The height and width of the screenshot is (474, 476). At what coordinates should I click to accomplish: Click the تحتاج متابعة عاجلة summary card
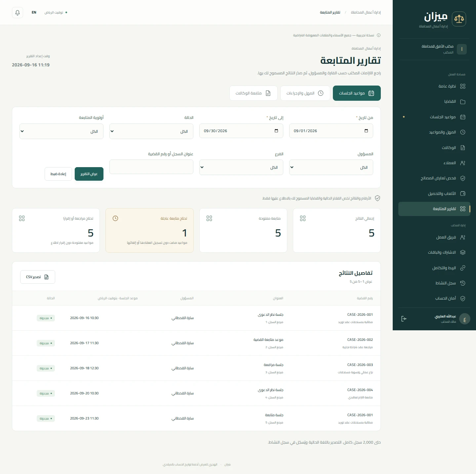(x=149, y=231)
